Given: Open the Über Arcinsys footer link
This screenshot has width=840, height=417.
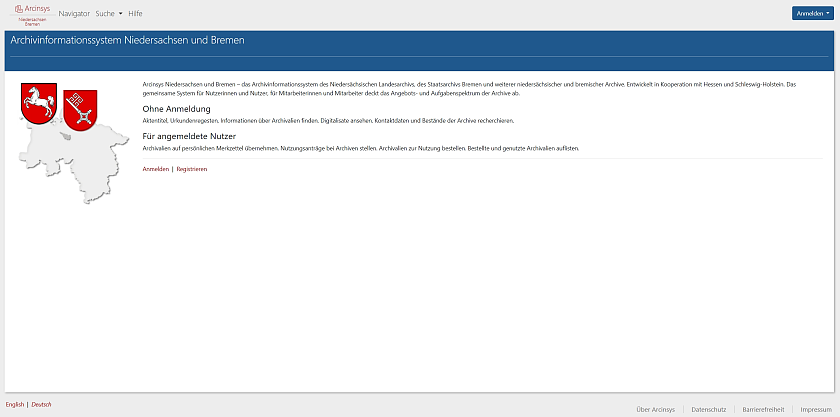Looking at the screenshot, I should [656, 409].
